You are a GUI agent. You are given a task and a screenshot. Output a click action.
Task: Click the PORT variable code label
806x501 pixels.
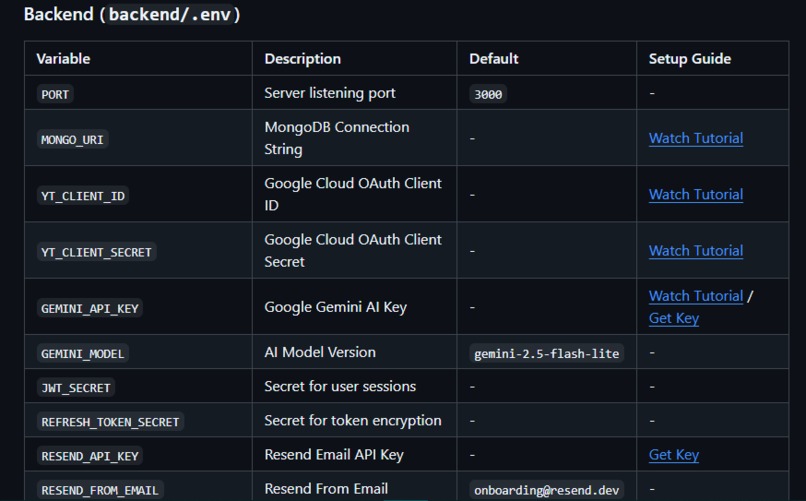[55, 95]
